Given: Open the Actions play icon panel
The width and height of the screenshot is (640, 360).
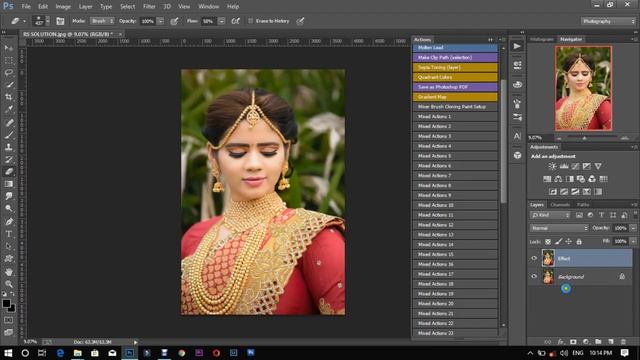Looking at the screenshot, I should 517,46.
